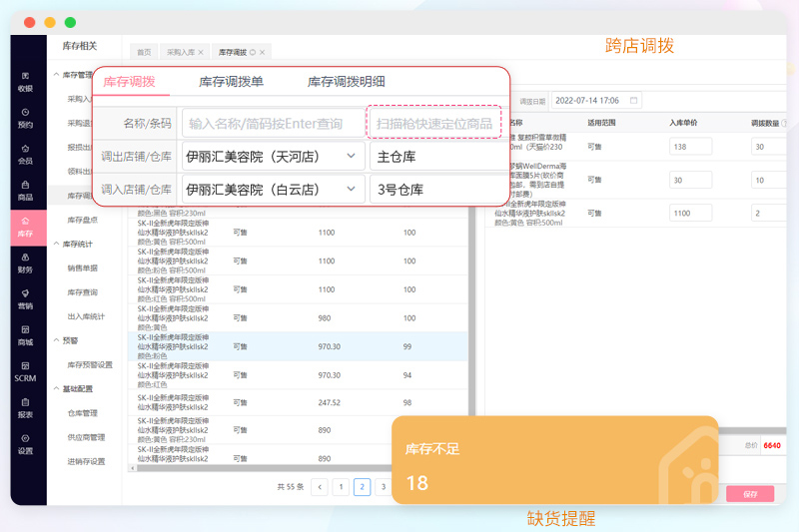Go to page 1 in pagination

point(341,487)
